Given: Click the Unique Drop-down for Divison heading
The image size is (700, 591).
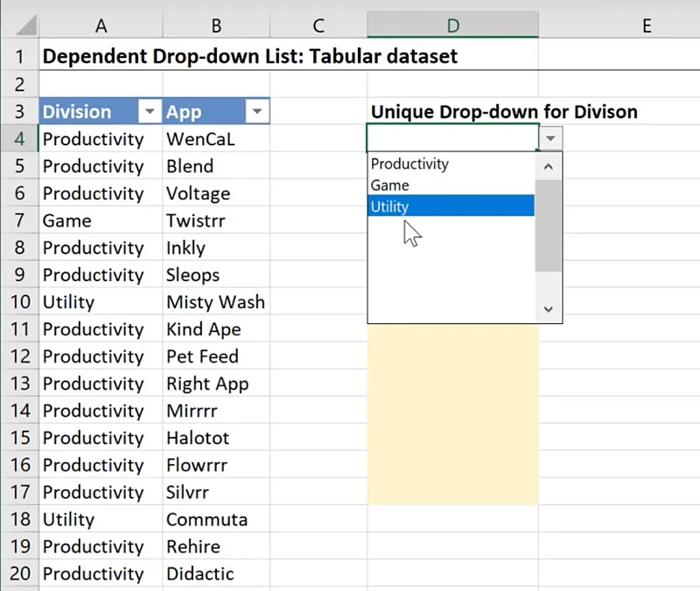Looking at the screenshot, I should (x=504, y=111).
